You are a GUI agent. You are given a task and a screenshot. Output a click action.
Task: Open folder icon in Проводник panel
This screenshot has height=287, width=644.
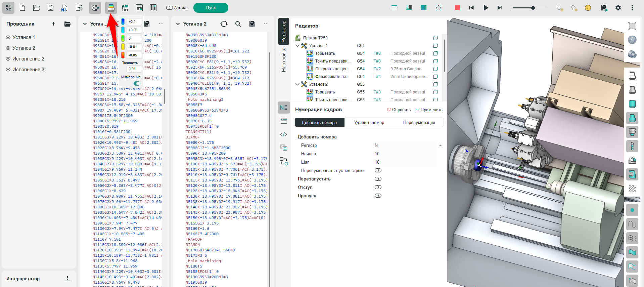point(67,24)
